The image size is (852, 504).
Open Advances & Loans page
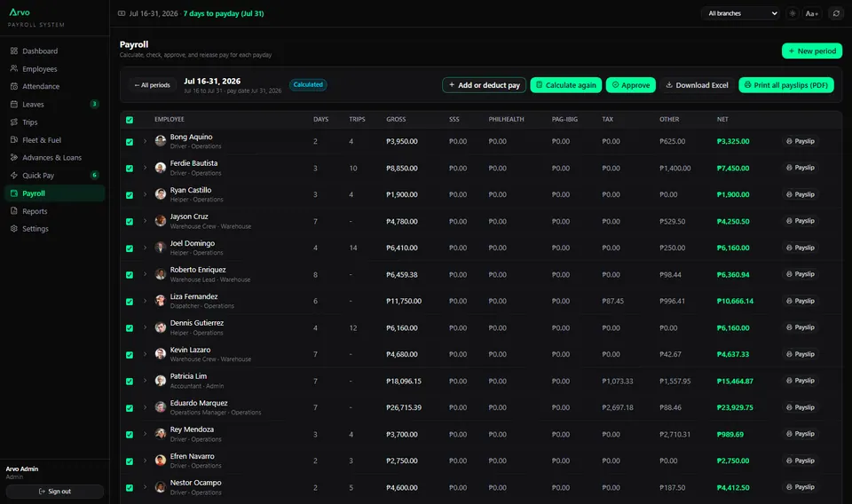click(x=54, y=158)
